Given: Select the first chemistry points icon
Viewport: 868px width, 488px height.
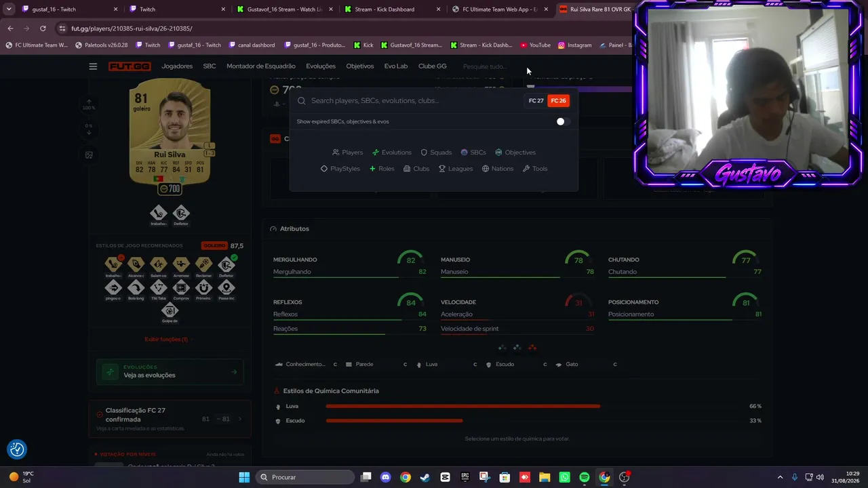Looking at the screenshot, I should tap(502, 348).
